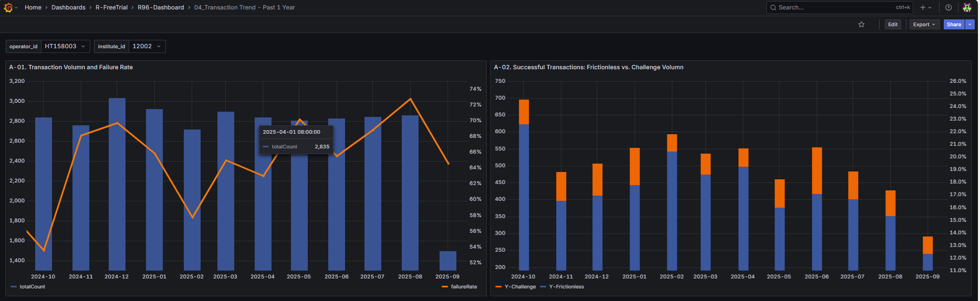Star this dashboard as favorite
Image resolution: width=980 pixels, height=301 pixels.
pyautogui.click(x=861, y=25)
